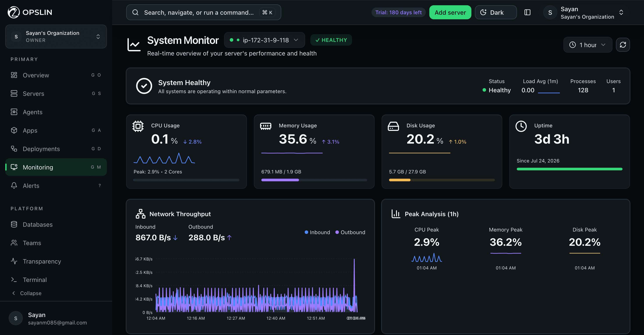This screenshot has height=335, width=644.
Task: Open Sayan user profile at sidebar bottom
Action: pos(56,318)
